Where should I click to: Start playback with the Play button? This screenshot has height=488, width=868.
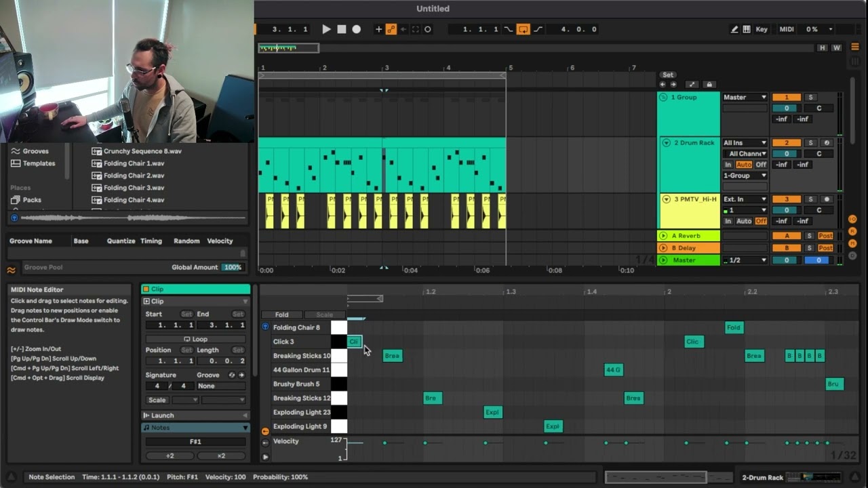click(326, 29)
